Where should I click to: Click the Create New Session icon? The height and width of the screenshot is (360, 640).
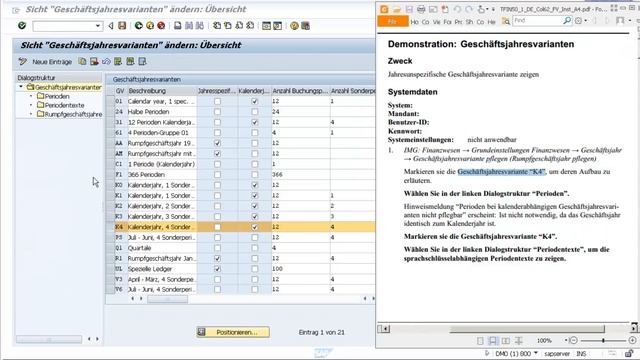(267, 26)
